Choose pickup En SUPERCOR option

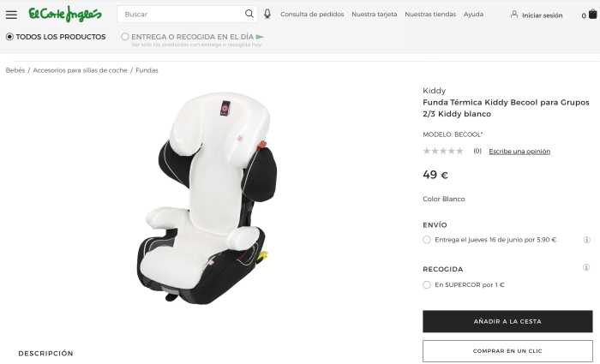[427, 285]
